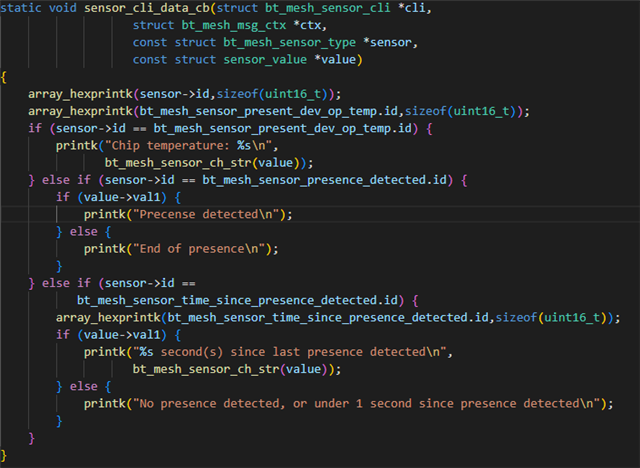Click the first array_hexprintk call with sensor->id

click(x=184, y=94)
